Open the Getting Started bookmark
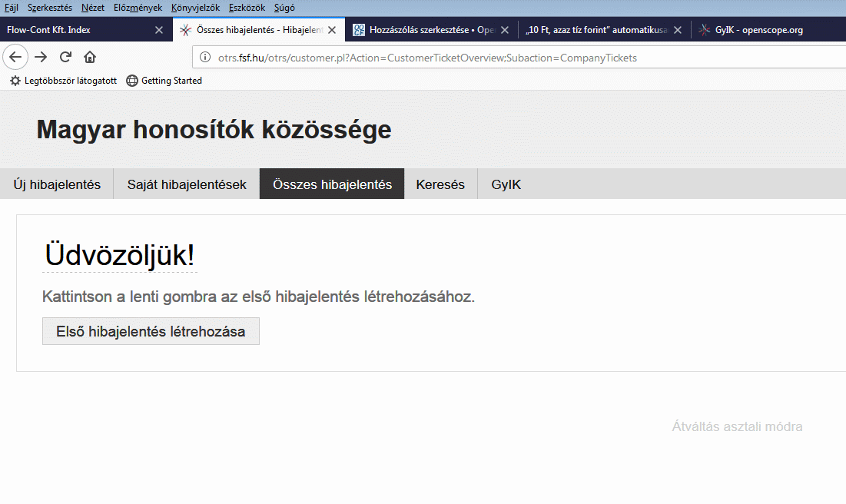The width and height of the screenshot is (846, 504). (164, 81)
